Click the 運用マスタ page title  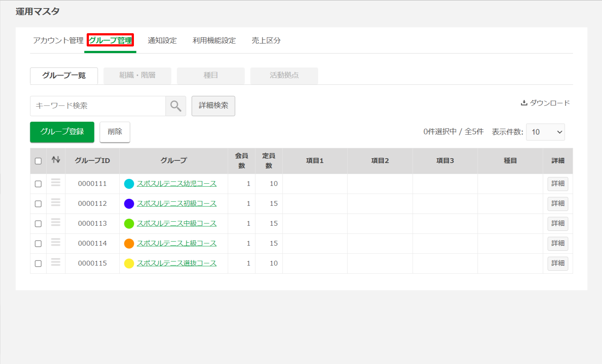pyautogui.click(x=38, y=11)
